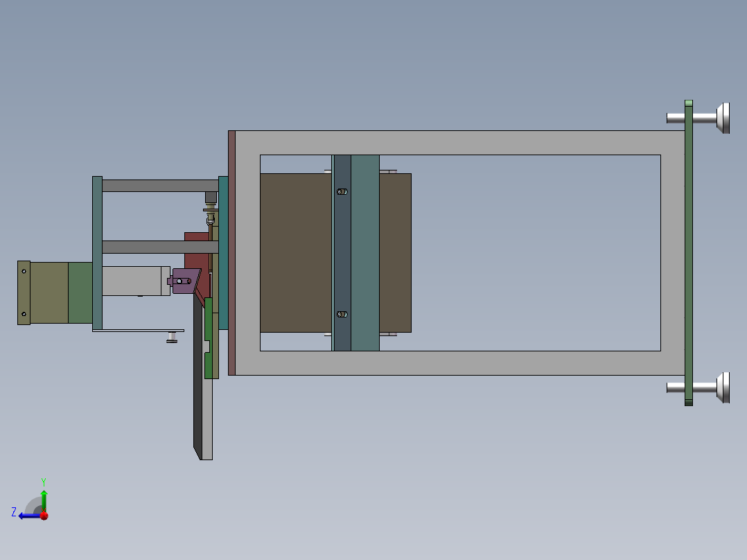Screen dimensions: 747x560
Task: Select the green motor flange section
Action: pyautogui.click(x=80, y=292)
